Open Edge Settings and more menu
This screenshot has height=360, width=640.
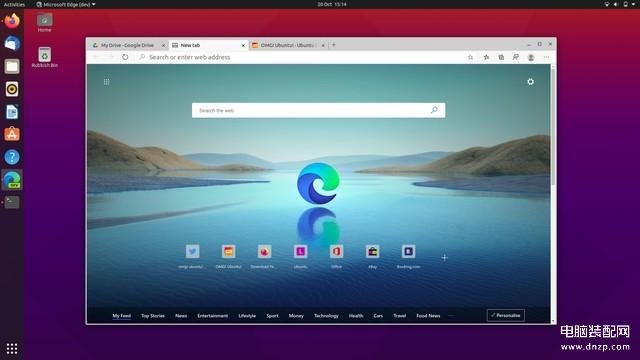[547, 57]
